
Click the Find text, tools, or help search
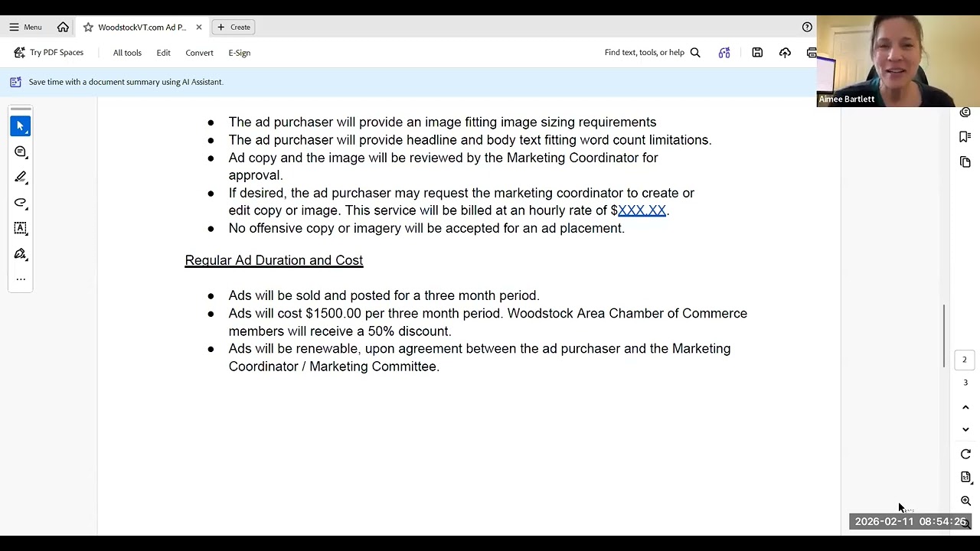click(652, 53)
